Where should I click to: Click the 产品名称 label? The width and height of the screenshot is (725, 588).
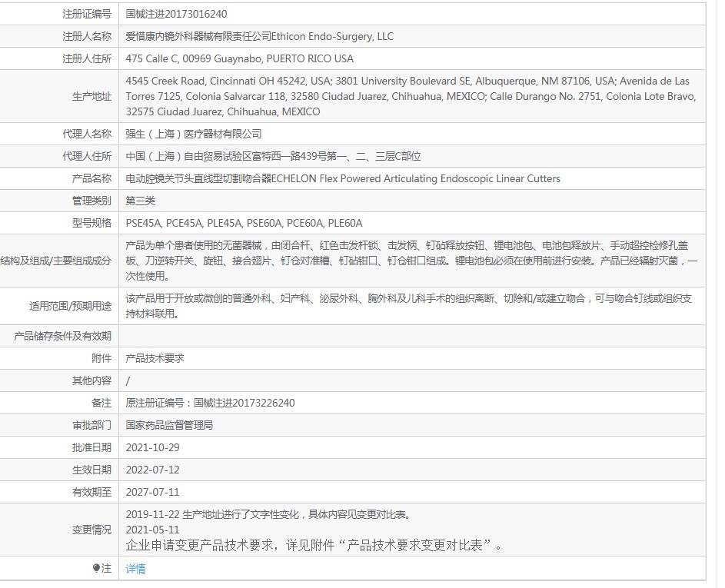91,178
